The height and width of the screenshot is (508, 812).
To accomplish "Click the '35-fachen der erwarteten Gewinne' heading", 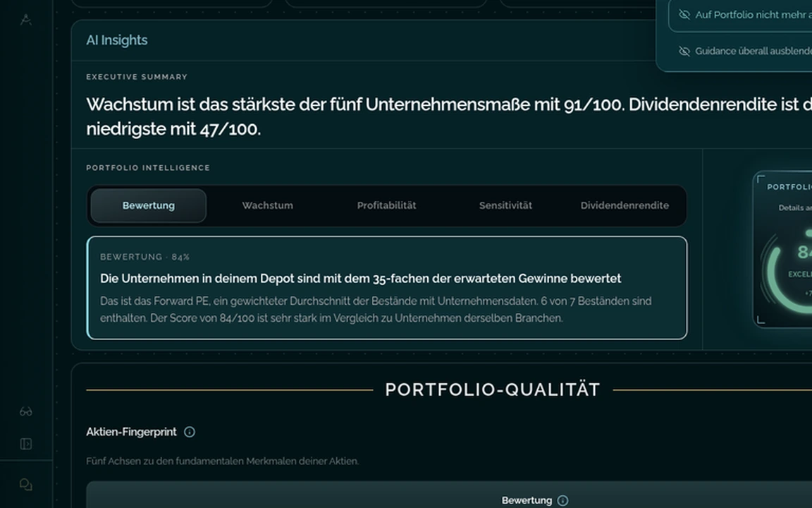I will point(360,279).
